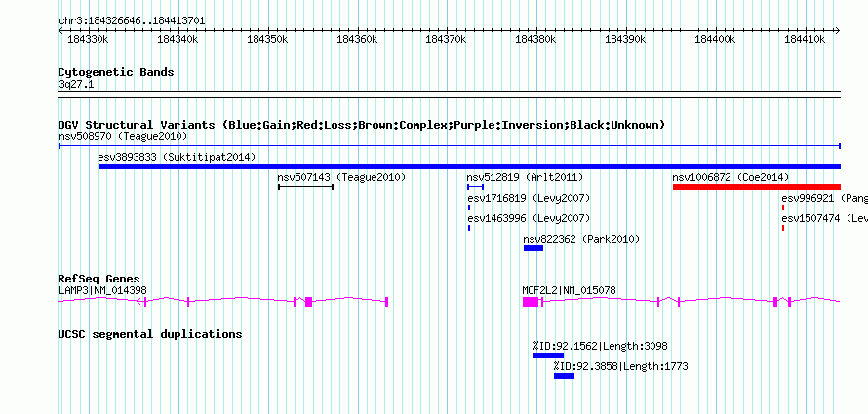The width and height of the screenshot is (868, 414).
Task: Click the nsv508970 (Teague2010) variant label
Action: click(x=123, y=136)
